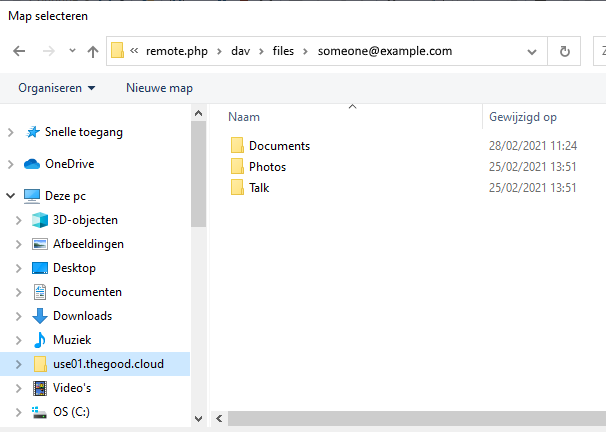
Task: Open OneDrive in the sidebar
Action: [x=69, y=164]
